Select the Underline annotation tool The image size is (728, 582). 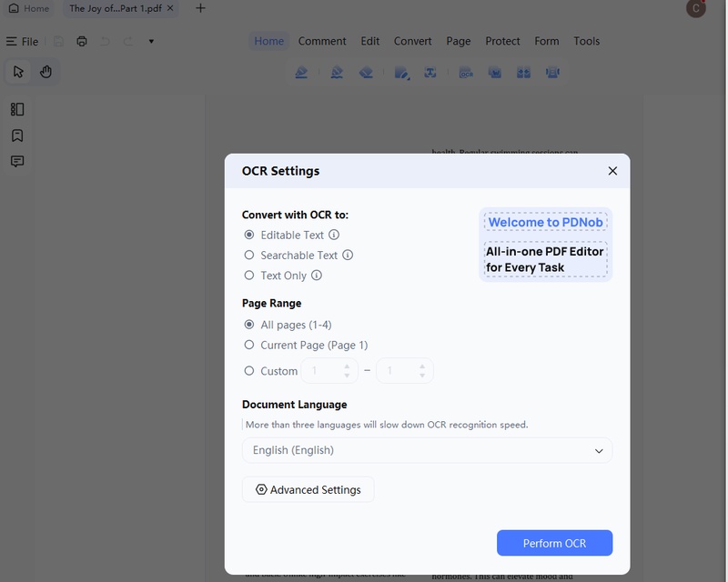click(337, 72)
